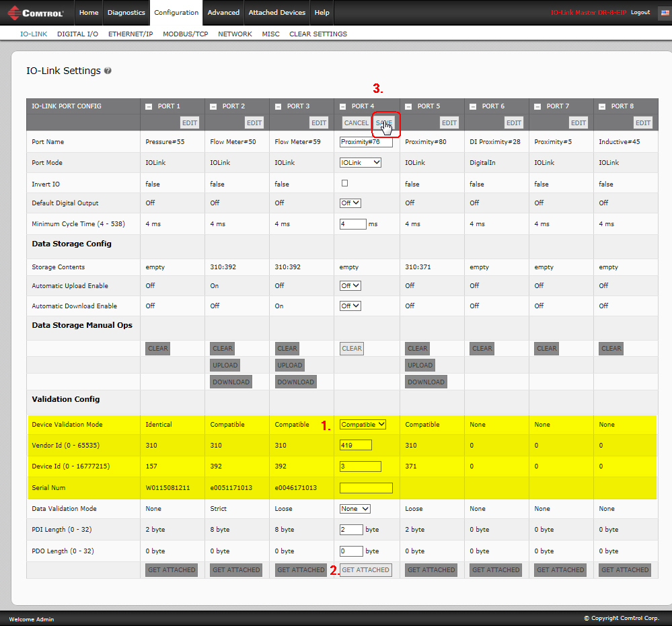Screen dimensions: 672x626
Task: Collapse the PORT 5 column
Action: pos(408,107)
